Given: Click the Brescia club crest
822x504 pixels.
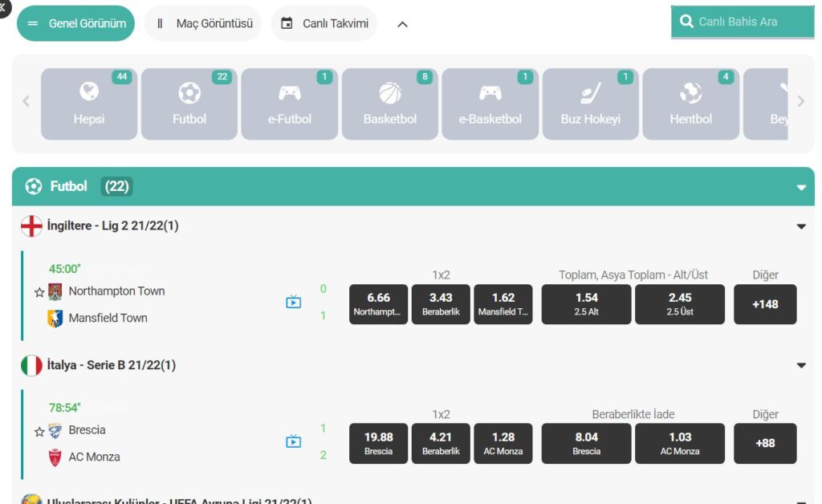Looking at the screenshot, I should pyautogui.click(x=55, y=430).
